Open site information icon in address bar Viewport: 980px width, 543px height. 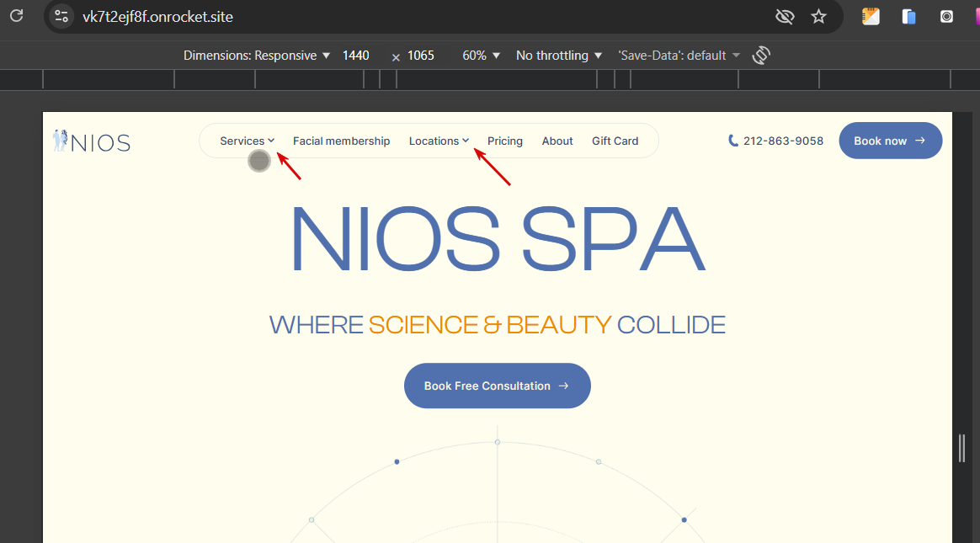[61, 16]
